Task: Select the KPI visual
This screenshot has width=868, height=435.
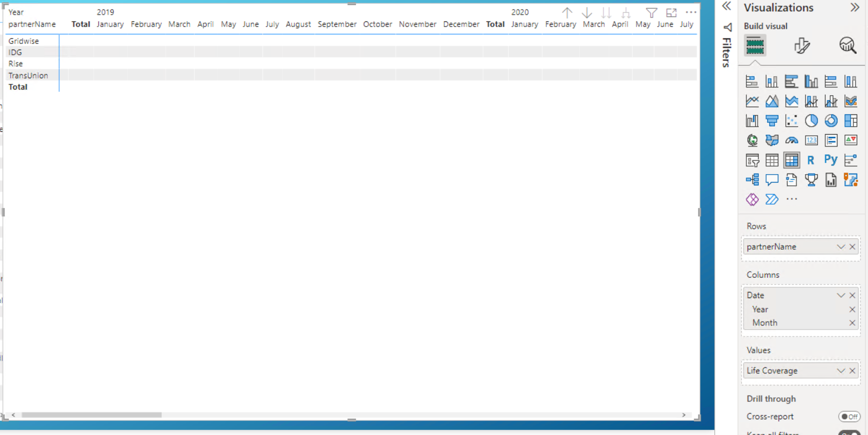Action: click(851, 140)
